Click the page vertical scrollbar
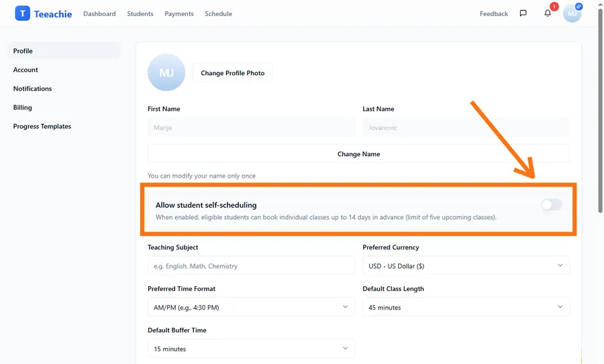Image resolution: width=604 pixels, height=364 pixels. tap(600, 111)
